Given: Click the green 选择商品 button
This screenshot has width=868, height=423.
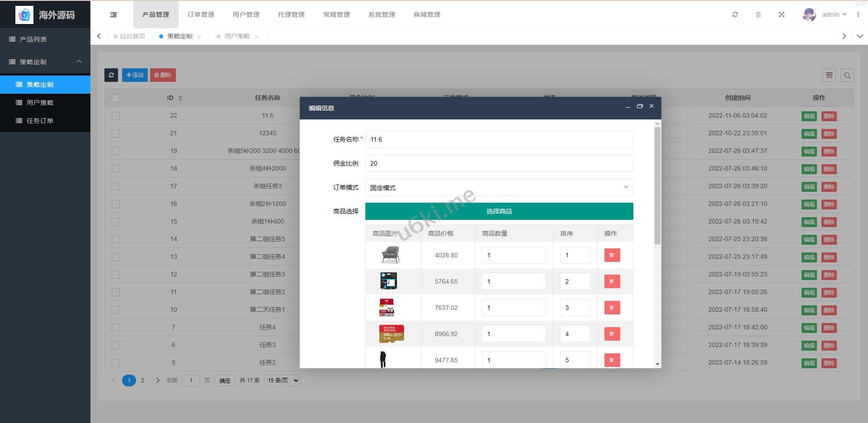Looking at the screenshot, I should [499, 211].
